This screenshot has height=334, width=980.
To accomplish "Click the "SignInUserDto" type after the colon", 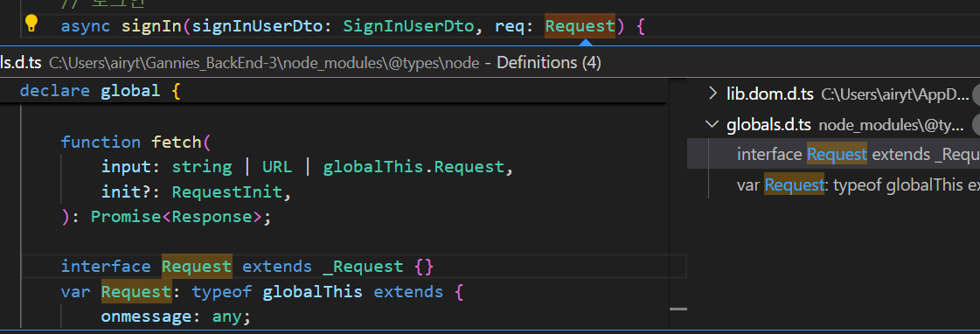I will tap(409, 26).
